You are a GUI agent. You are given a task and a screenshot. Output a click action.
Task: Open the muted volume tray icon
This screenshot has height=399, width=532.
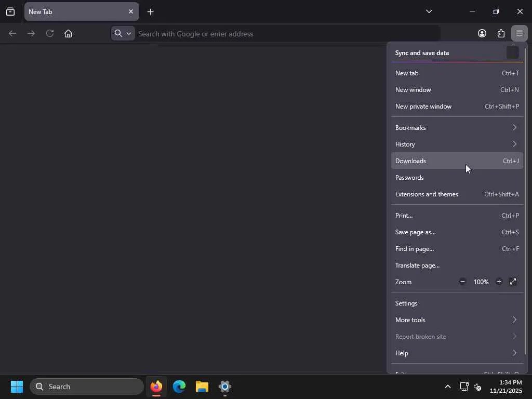(x=477, y=387)
